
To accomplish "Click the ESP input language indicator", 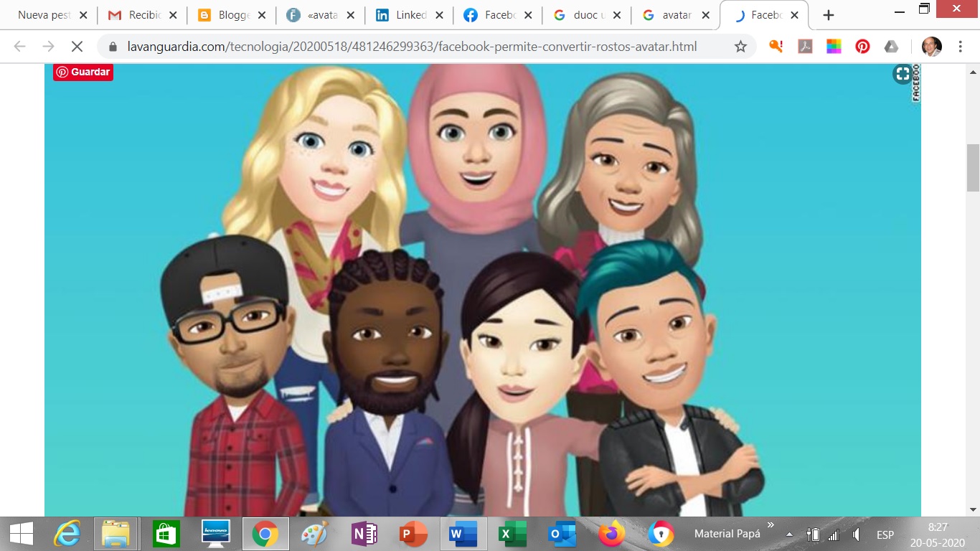I will pos(885,534).
